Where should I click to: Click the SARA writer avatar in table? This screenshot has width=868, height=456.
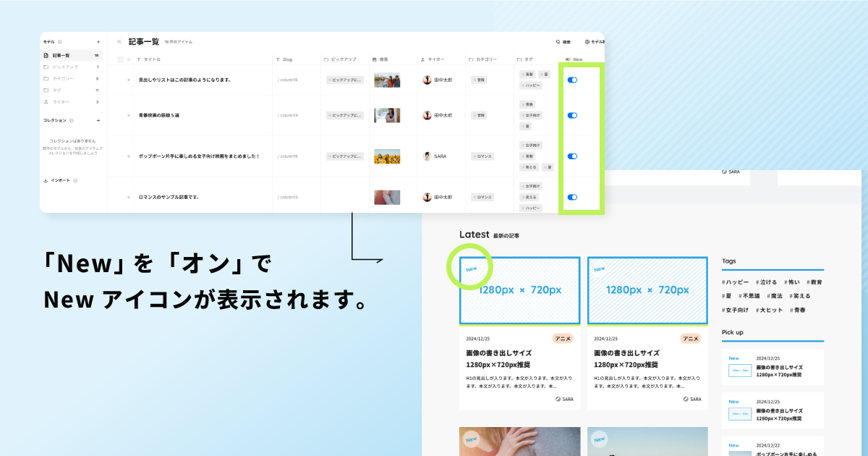(x=427, y=156)
